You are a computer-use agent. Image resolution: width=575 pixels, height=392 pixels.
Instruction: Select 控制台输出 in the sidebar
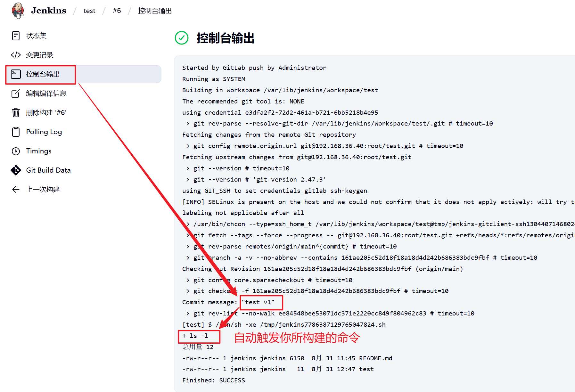(83, 74)
